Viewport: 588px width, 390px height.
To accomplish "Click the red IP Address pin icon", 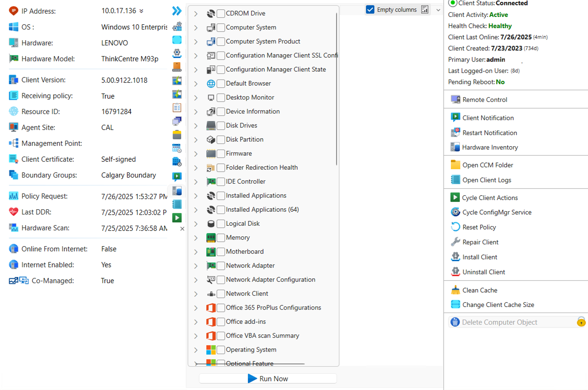I will click(13, 11).
